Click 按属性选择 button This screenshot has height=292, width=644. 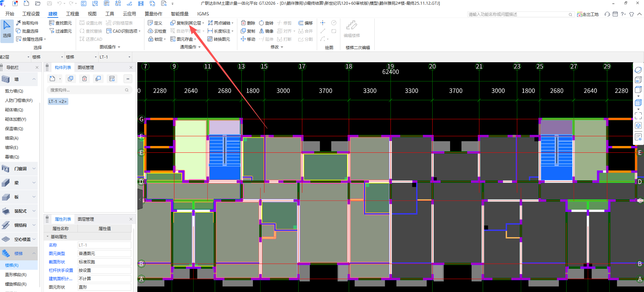(x=31, y=39)
